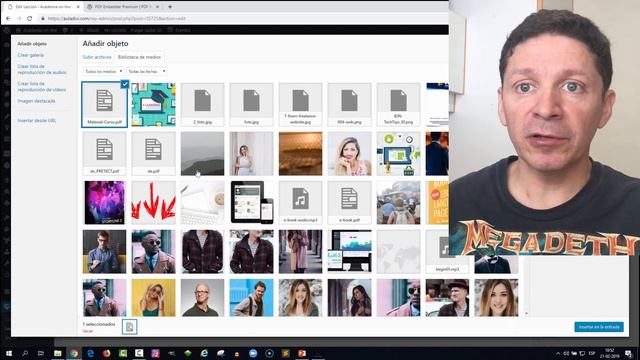
Task: Select the purple abstract cover thumbnail
Action: coord(104,202)
